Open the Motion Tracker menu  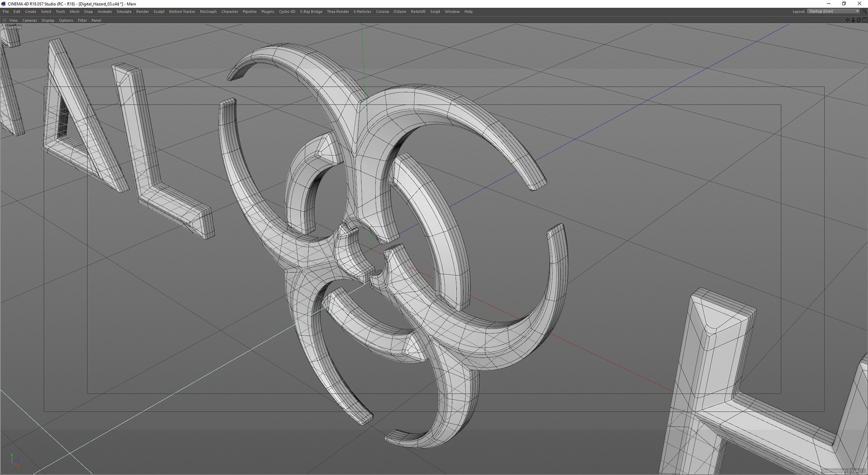point(182,12)
